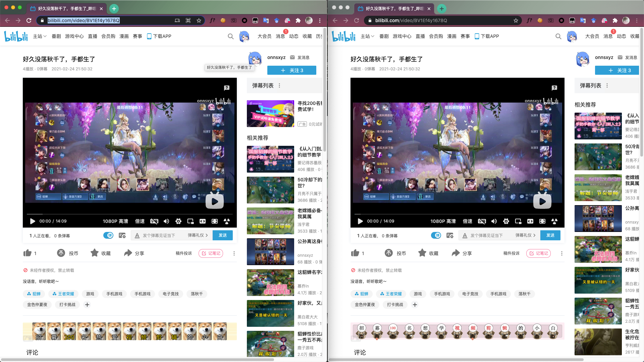Switch the player to widescreen mode
This screenshot has height=362, width=644.
(x=203, y=221)
